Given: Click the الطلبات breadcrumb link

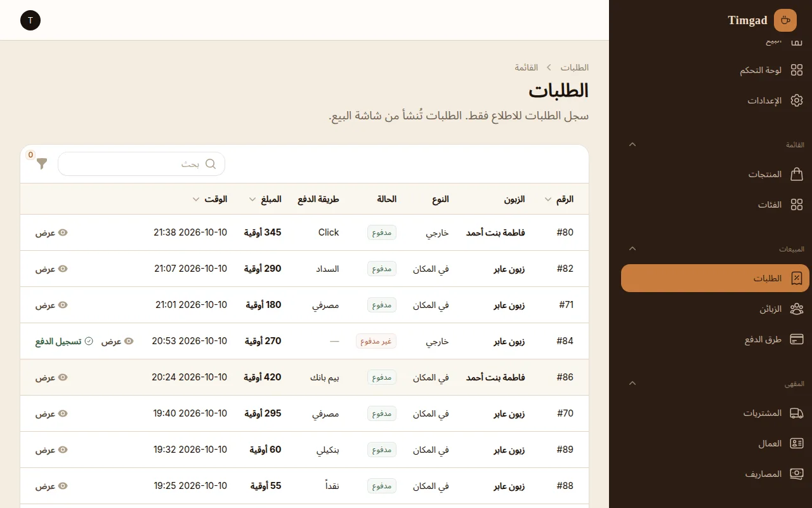Looking at the screenshot, I should [574, 67].
